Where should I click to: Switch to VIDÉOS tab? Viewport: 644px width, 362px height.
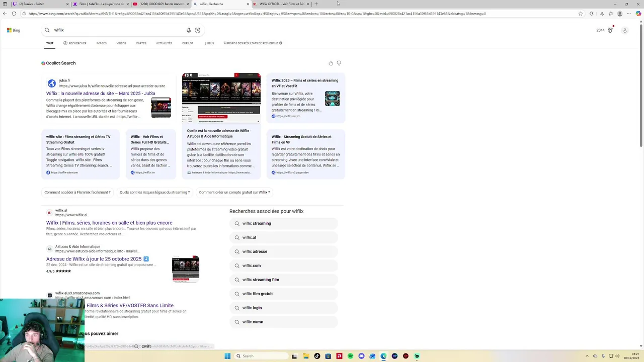point(121,43)
